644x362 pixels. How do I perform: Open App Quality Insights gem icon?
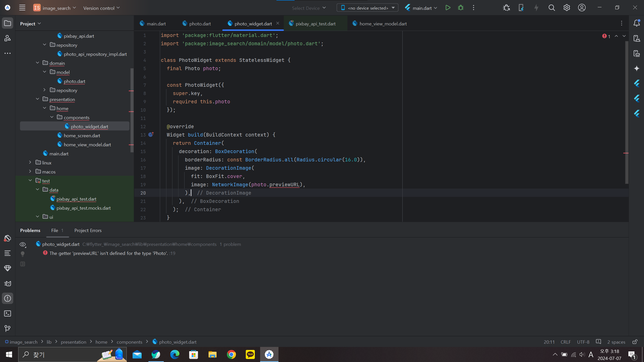[8, 268]
